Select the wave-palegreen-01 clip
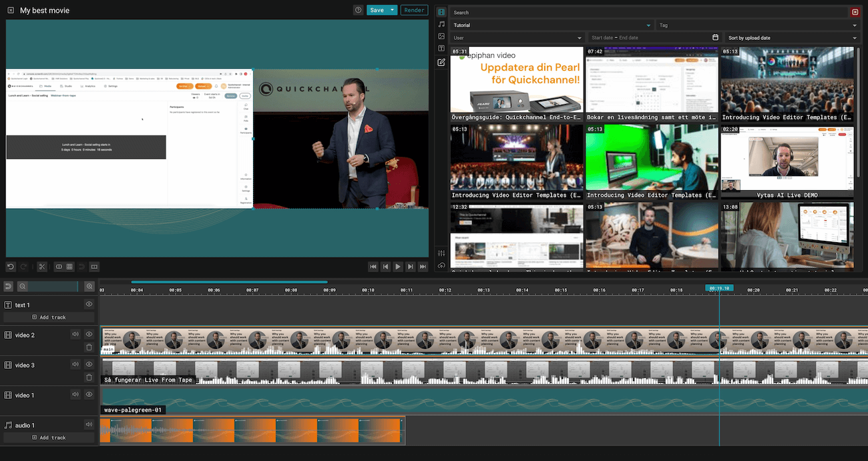The image size is (868, 461). pos(484,400)
